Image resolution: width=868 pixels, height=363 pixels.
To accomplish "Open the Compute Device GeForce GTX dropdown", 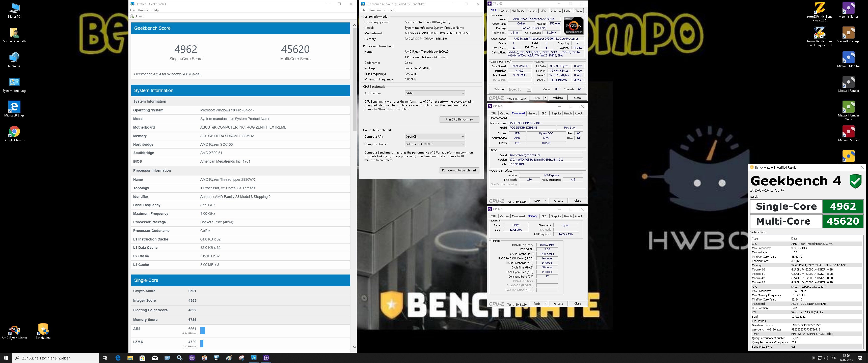I will click(x=435, y=144).
